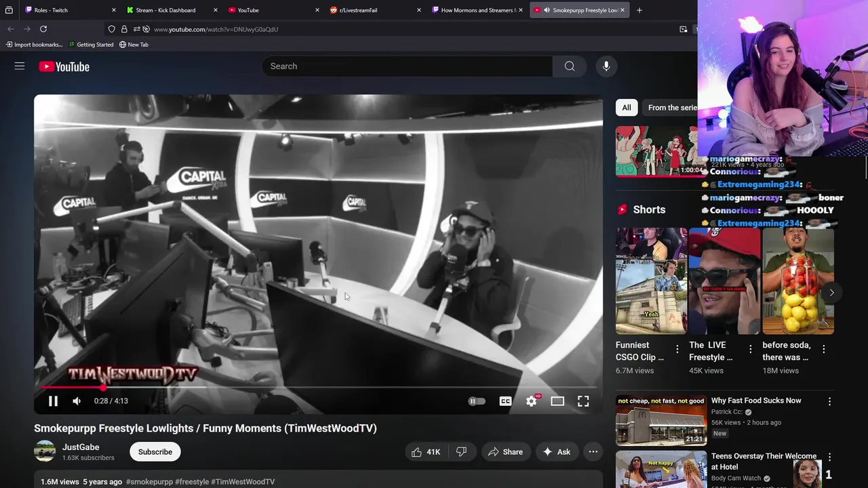The width and height of the screenshot is (868, 488).
Task: Open options menu for Funniest CSGO Clip short
Action: 677,349
